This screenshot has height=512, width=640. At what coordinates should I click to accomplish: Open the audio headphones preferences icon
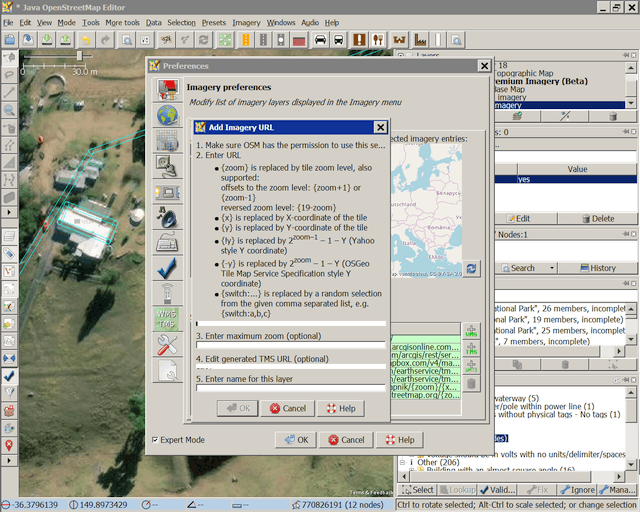pyautogui.click(x=167, y=217)
